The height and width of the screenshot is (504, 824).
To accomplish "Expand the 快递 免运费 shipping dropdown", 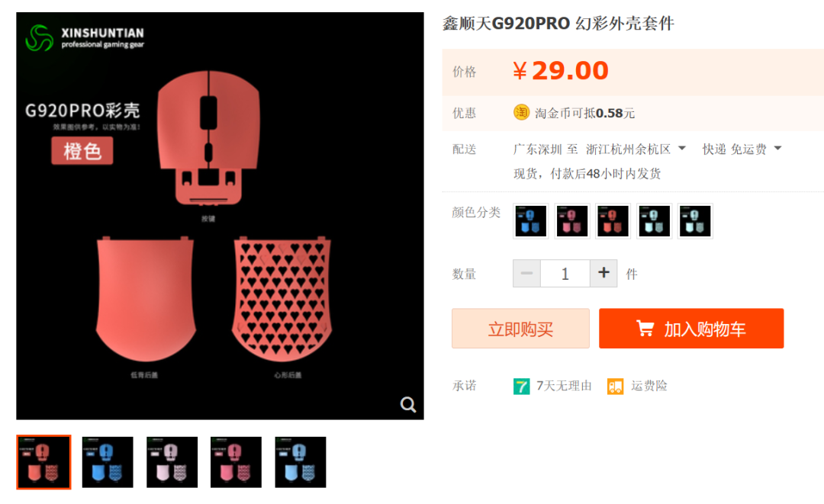I will (742, 149).
